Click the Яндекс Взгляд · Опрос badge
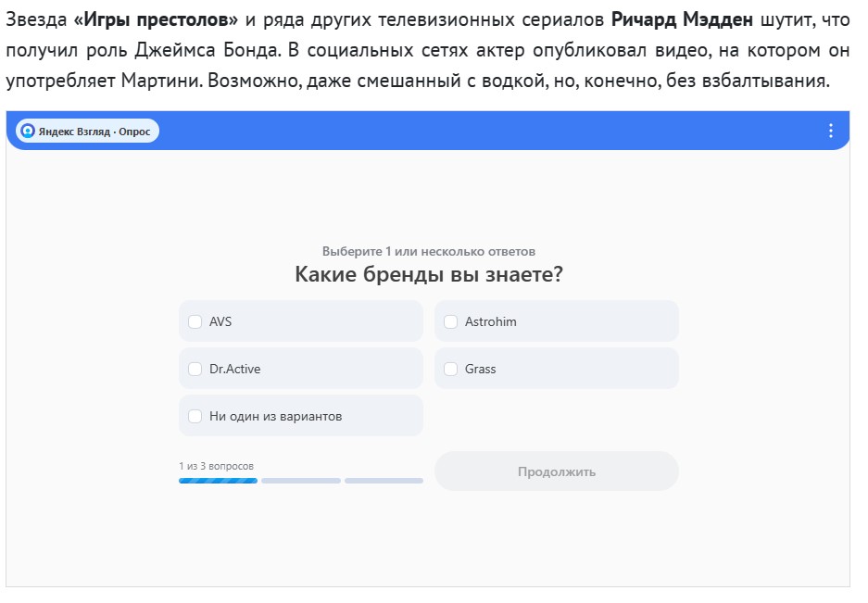This screenshot has height=603, width=868. tap(87, 132)
